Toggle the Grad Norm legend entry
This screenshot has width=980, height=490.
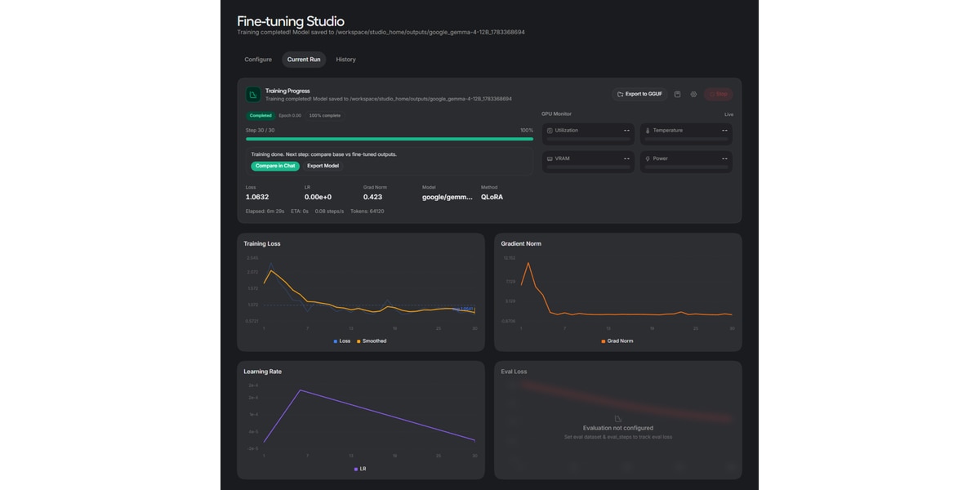coord(617,341)
